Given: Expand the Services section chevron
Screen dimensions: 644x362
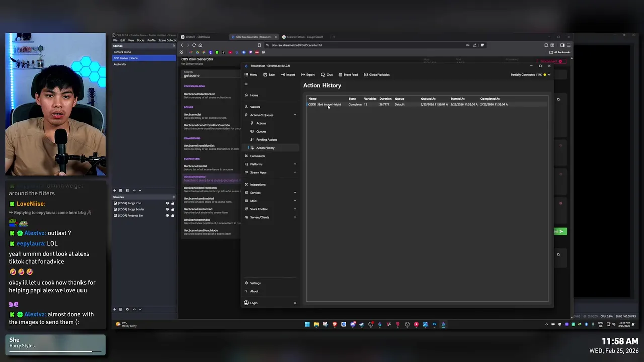Looking at the screenshot, I should (295, 193).
